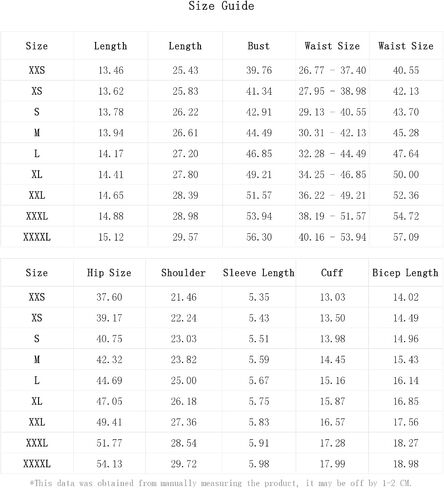Viewport: 444px width, 488px height.
Task: Select the XXXL label in bottom table
Action: point(37,443)
